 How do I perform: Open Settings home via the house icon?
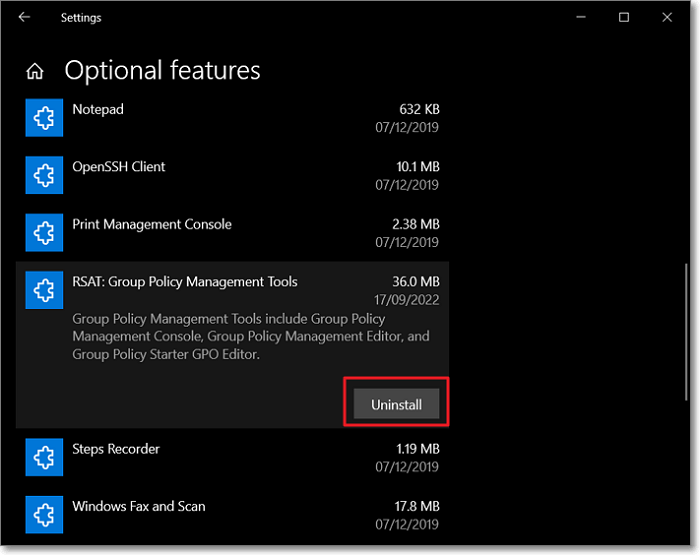point(35,71)
